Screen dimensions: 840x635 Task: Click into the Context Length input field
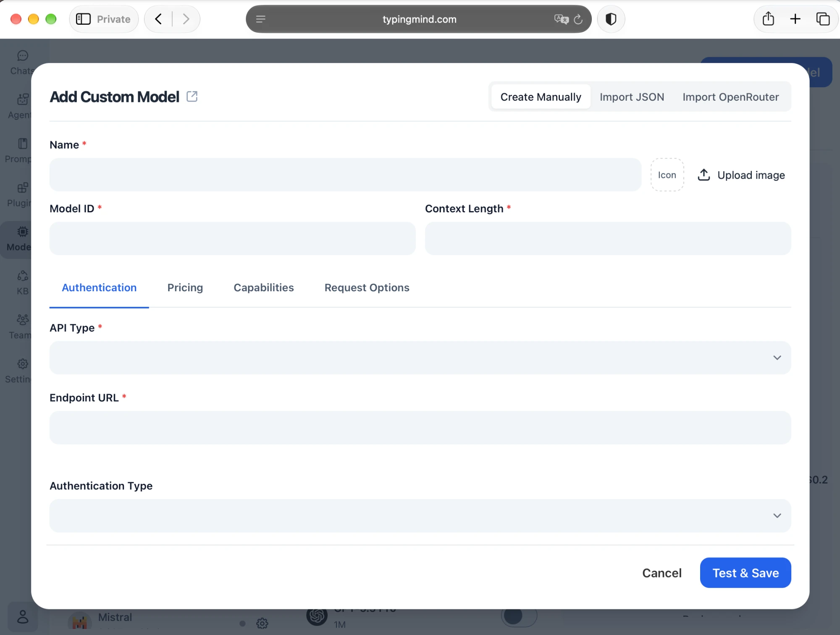pyautogui.click(x=608, y=238)
